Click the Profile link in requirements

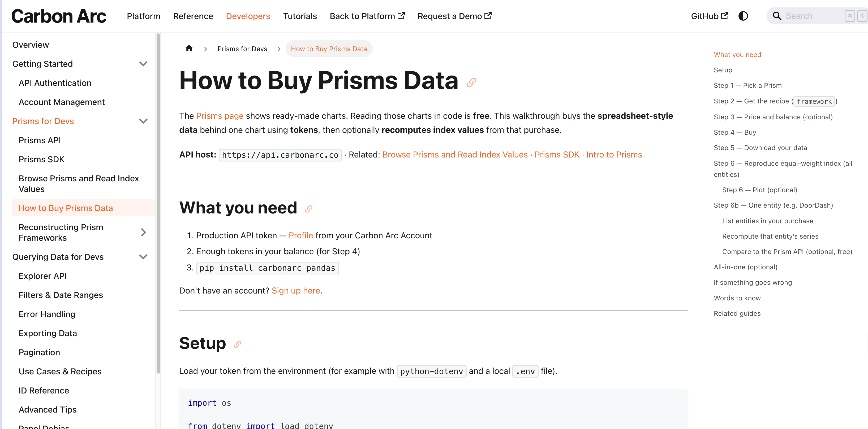tap(300, 235)
